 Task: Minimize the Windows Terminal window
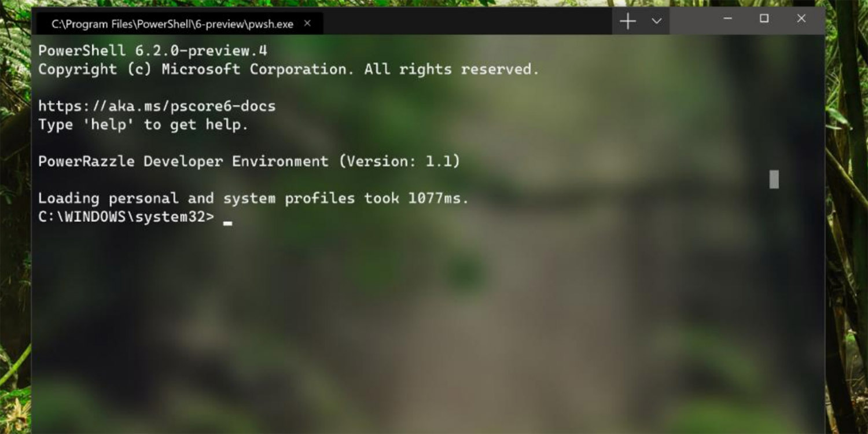pyautogui.click(x=727, y=19)
